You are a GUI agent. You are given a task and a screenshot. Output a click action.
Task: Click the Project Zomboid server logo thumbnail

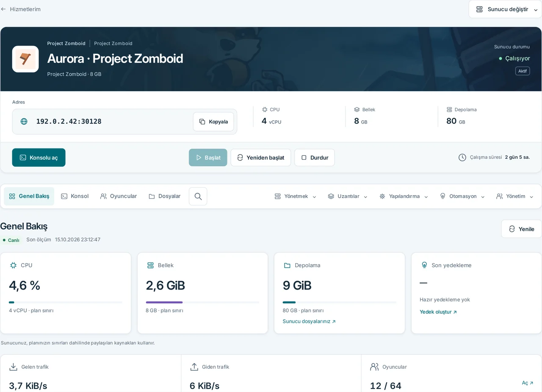25,59
